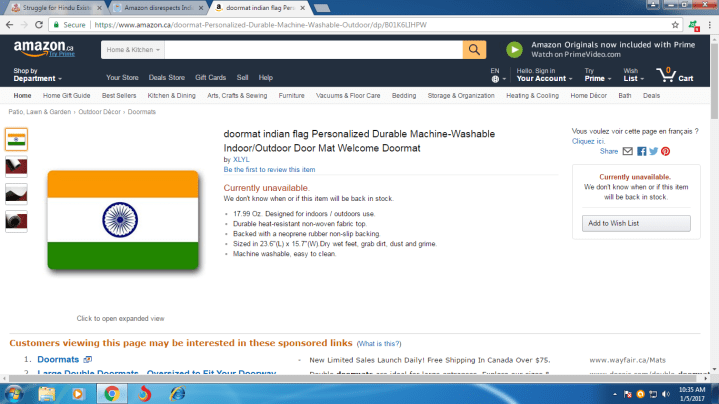
Task: Open Gift Cards in the navigation bar
Action: point(210,77)
